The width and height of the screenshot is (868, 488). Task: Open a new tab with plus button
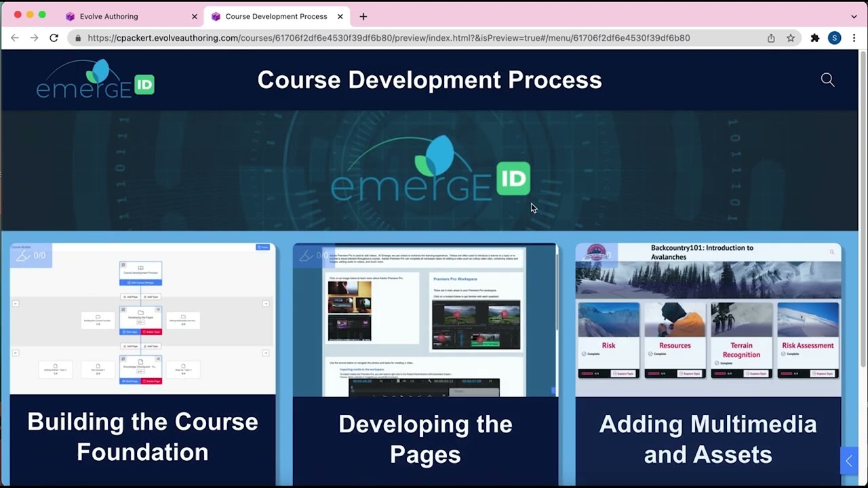[x=363, y=16]
